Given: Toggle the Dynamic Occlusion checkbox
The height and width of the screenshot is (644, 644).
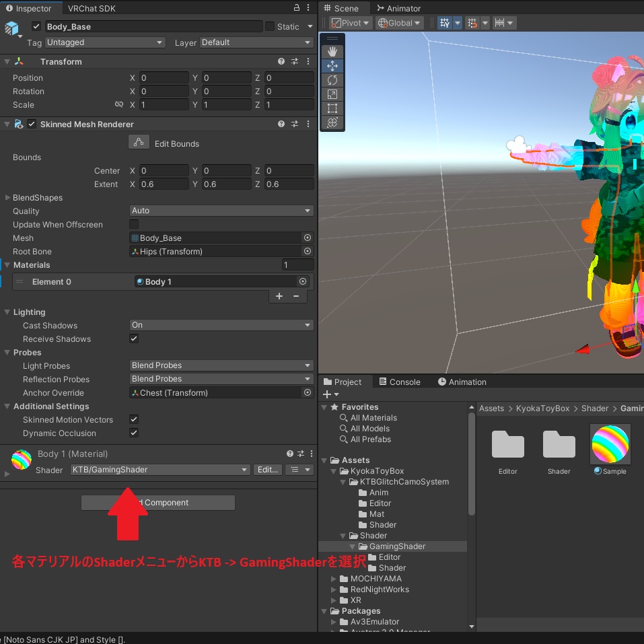Looking at the screenshot, I should (133, 433).
